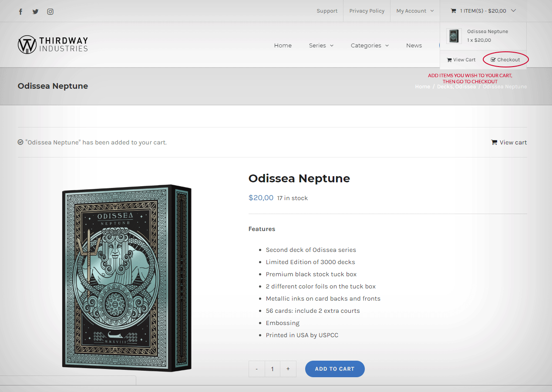The height and width of the screenshot is (392, 552).
Task: Decrease quantity with minus button
Action: tap(257, 369)
